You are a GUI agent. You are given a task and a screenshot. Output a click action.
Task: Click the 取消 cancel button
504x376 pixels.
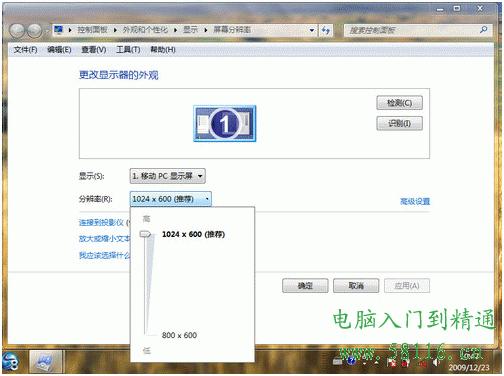[356, 286]
